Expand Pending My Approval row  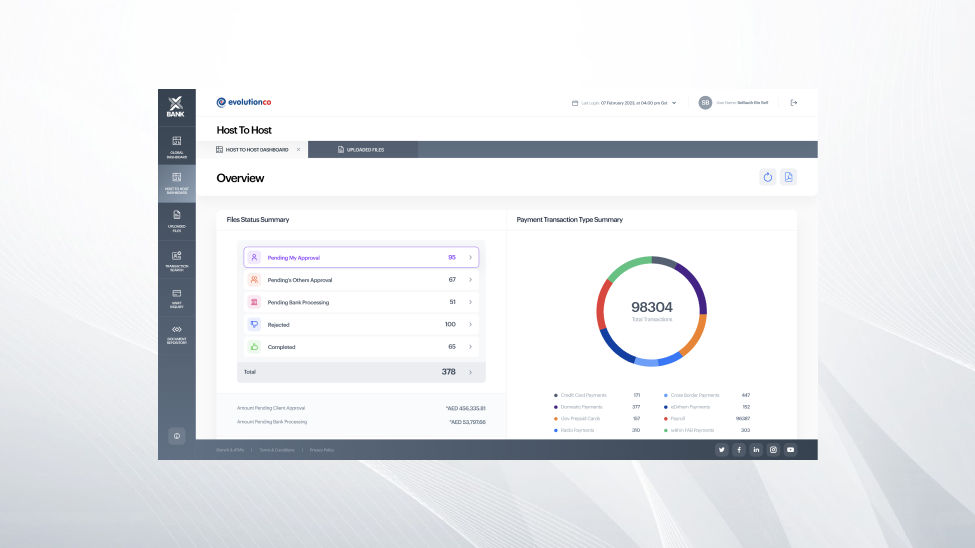coord(470,257)
